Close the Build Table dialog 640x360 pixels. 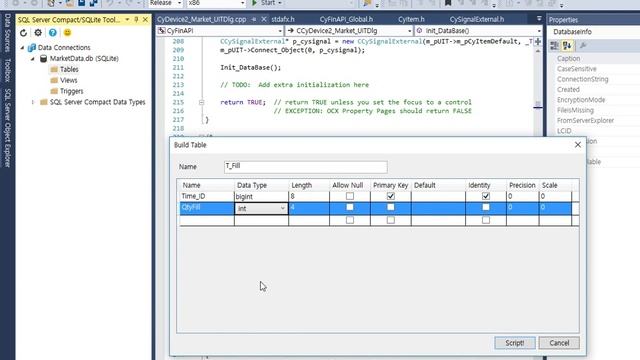[578, 145]
